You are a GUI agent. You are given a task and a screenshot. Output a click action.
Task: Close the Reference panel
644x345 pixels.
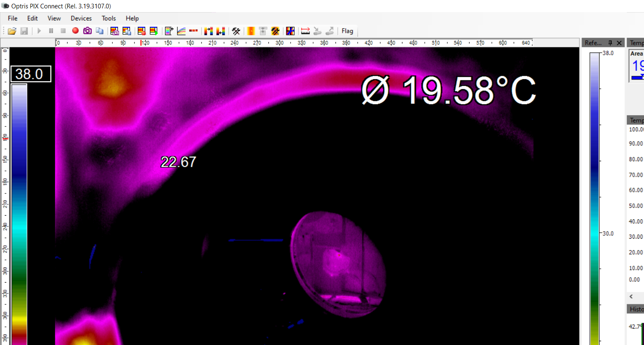[619, 43]
